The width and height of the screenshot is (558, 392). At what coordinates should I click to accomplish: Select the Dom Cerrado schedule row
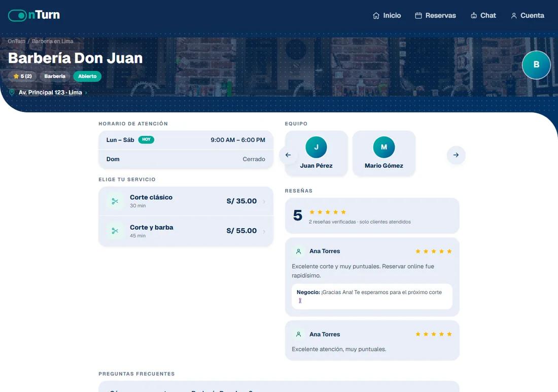[186, 159]
